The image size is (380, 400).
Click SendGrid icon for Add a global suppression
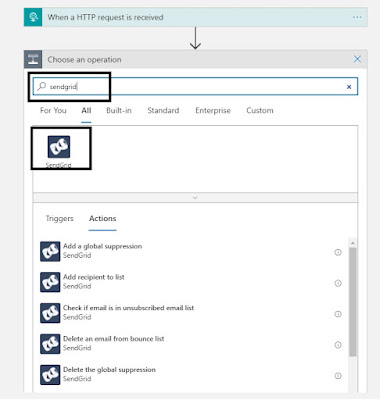[x=50, y=251]
